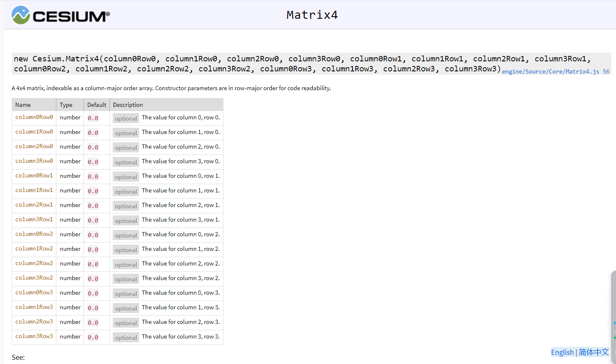The image size is (616, 364).
Task: Click 'The value for column 3, row 1.'
Action: (x=181, y=220)
